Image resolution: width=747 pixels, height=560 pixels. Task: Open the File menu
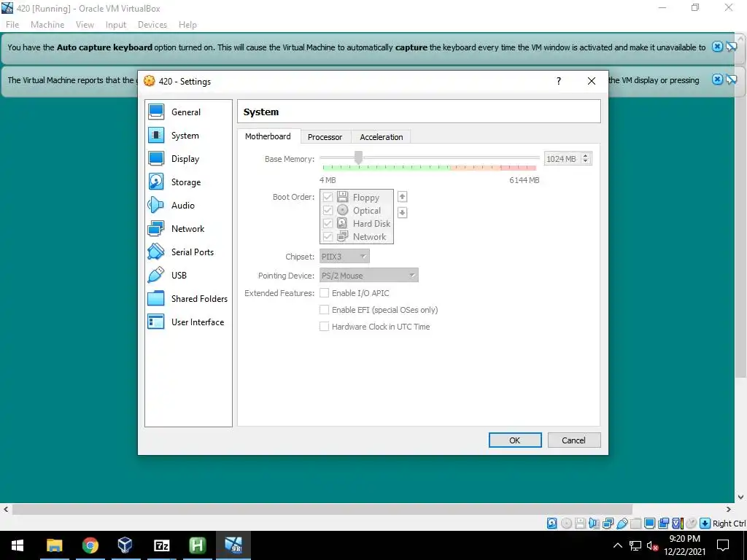[x=12, y=24]
